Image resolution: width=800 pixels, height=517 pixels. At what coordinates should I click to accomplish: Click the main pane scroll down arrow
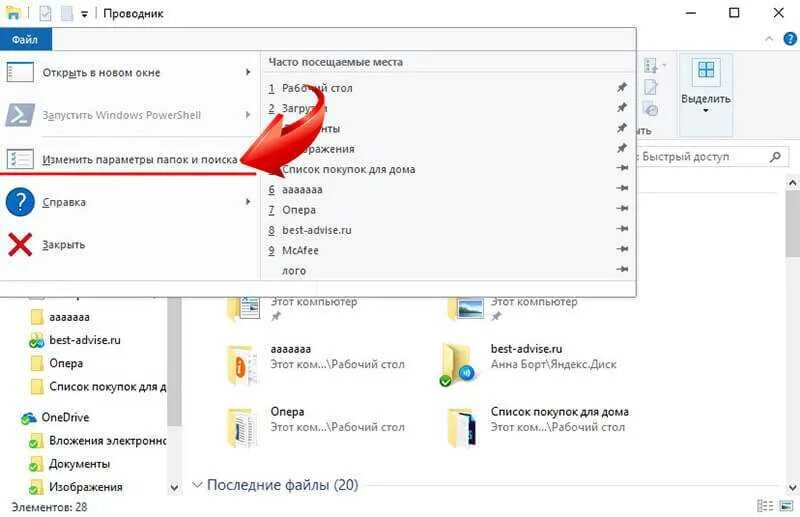[793, 487]
